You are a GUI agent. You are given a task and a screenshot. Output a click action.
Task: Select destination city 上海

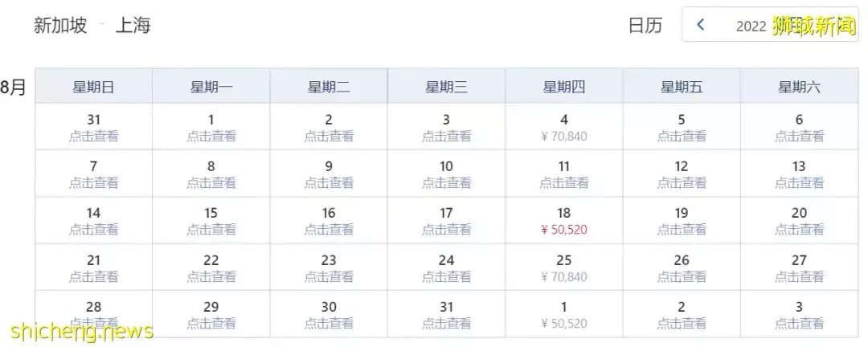point(133,25)
